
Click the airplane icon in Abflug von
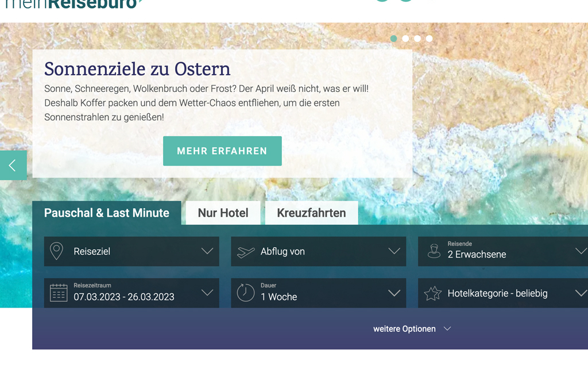[x=246, y=252]
